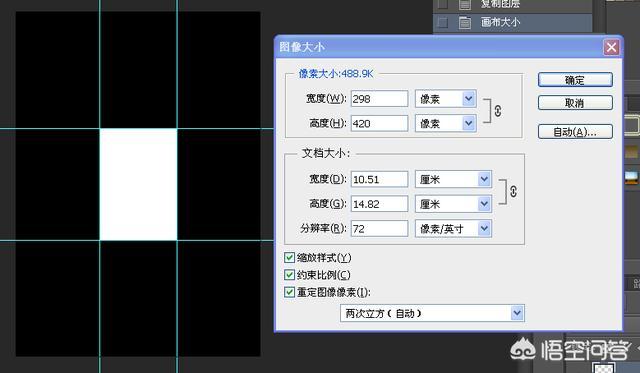Toggle the 重定图像像素(I) checkbox
The image size is (640, 373).
pos(289,292)
